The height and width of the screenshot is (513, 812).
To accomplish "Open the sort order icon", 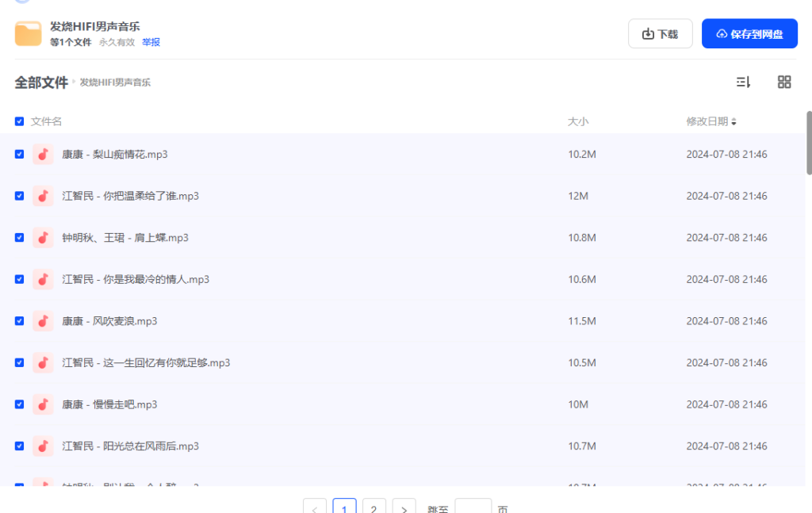I will pos(743,82).
